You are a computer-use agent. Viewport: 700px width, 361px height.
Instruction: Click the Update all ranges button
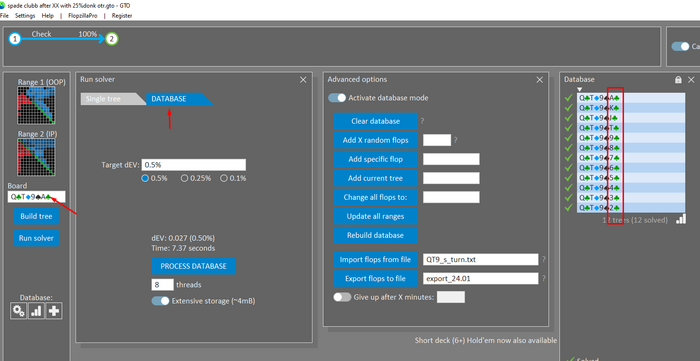click(375, 216)
